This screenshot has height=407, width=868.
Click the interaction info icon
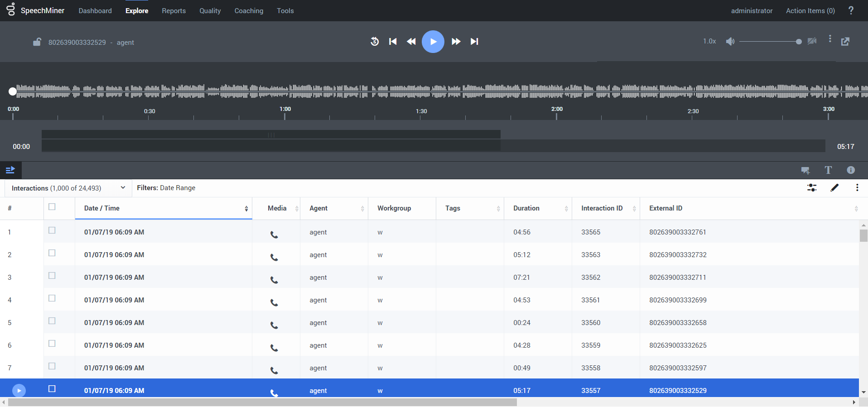(851, 170)
